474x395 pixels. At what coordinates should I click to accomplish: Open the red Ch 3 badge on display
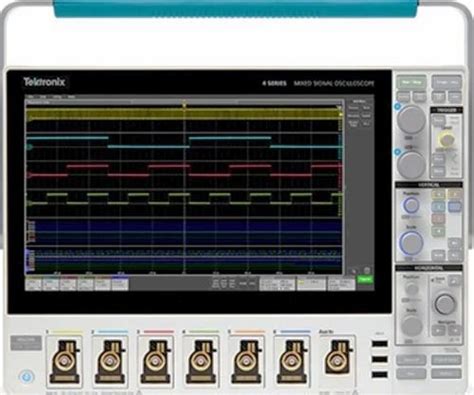tap(68, 284)
